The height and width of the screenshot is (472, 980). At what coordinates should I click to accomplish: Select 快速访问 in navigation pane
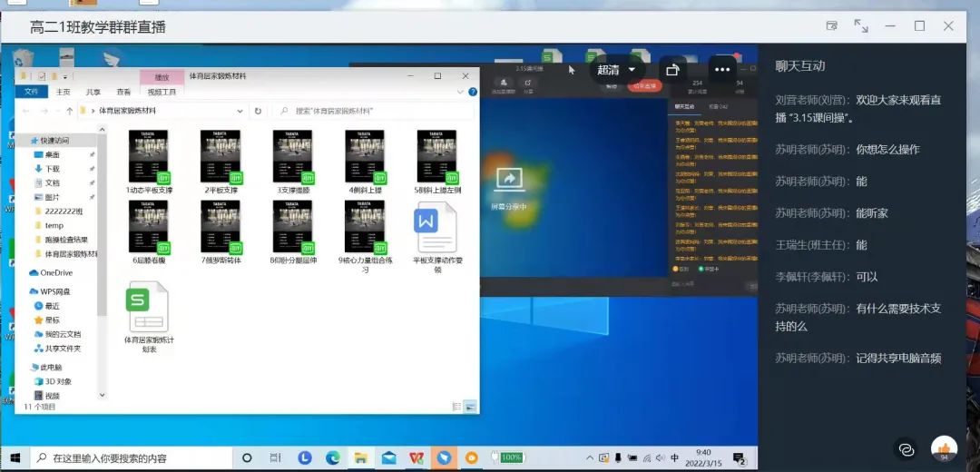[55, 141]
